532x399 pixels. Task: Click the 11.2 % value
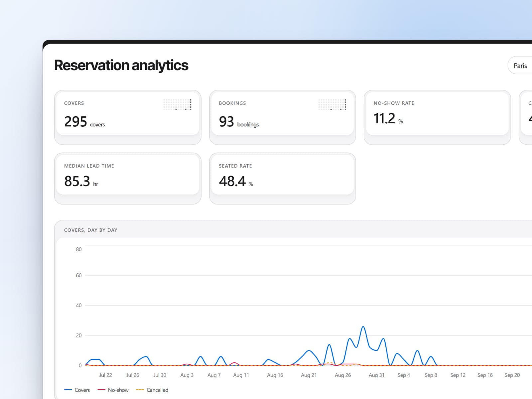coord(388,119)
